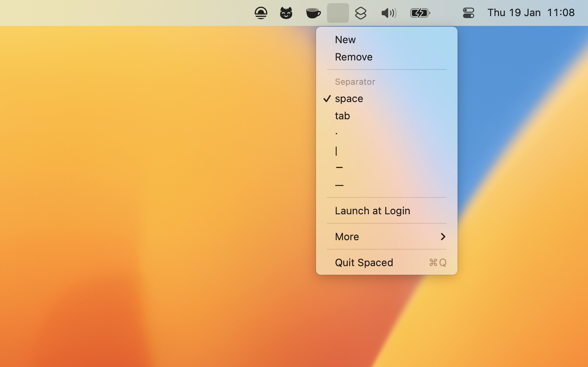The image size is (588, 367).
Task: Click the volume icon in the menu bar
Action: point(388,13)
